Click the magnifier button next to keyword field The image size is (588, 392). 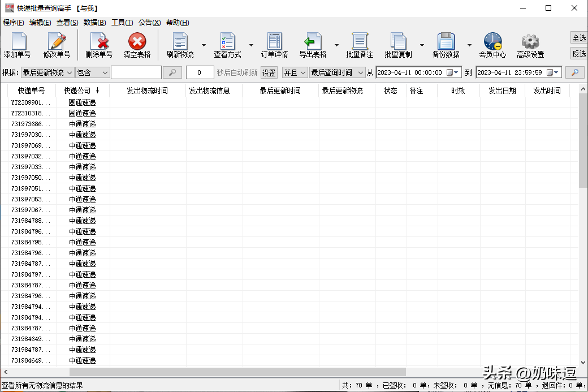click(x=172, y=72)
